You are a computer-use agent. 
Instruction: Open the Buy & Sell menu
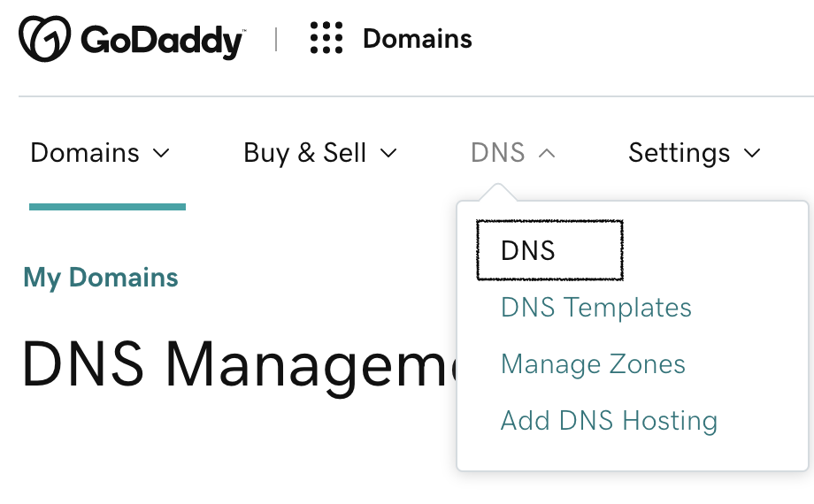pyautogui.click(x=305, y=153)
